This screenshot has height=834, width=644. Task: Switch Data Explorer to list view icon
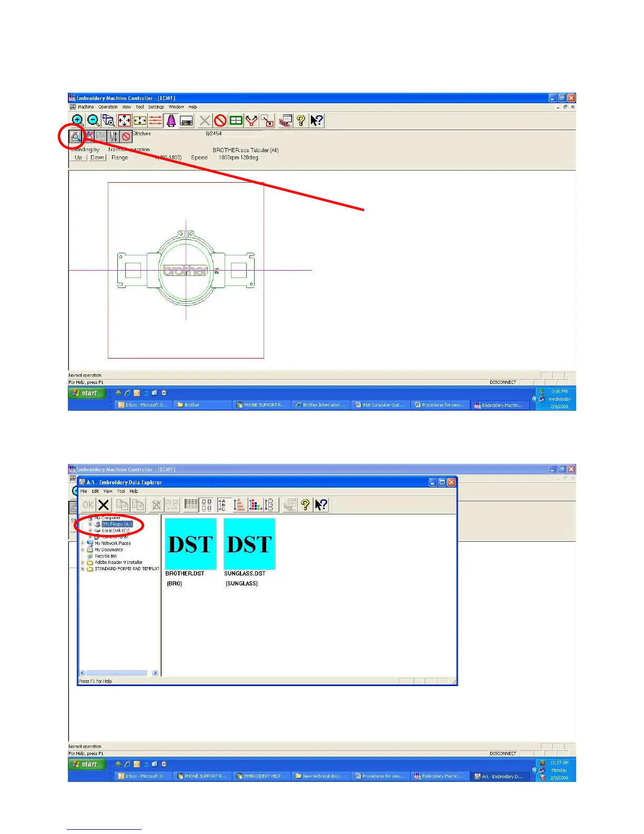(x=191, y=505)
